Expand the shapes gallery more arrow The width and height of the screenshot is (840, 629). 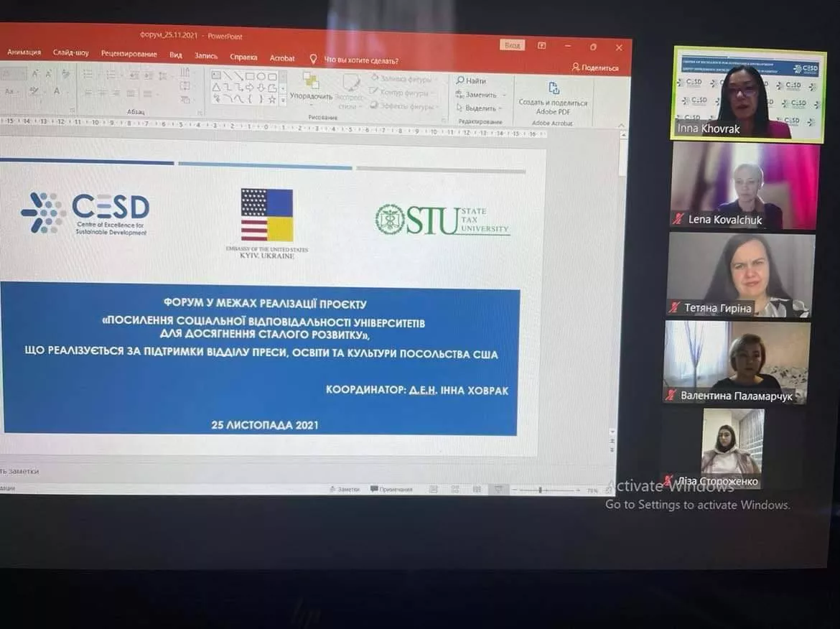click(283, 100)
